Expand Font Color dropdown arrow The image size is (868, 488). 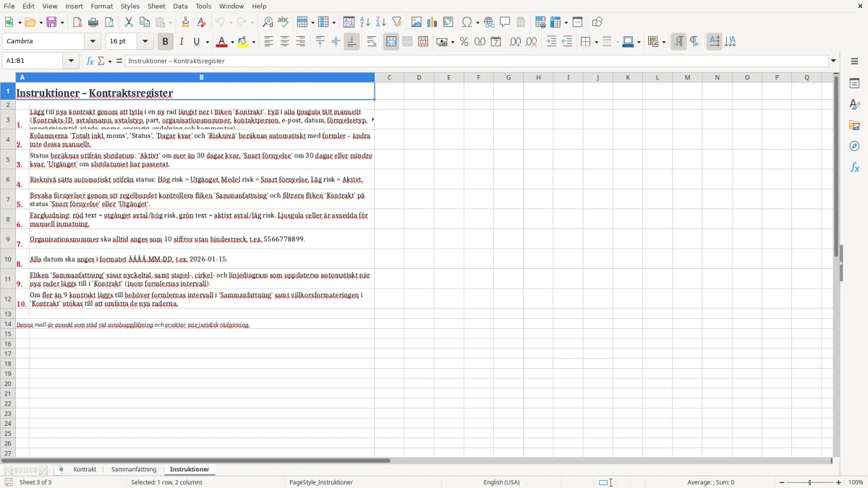[232, 42]
